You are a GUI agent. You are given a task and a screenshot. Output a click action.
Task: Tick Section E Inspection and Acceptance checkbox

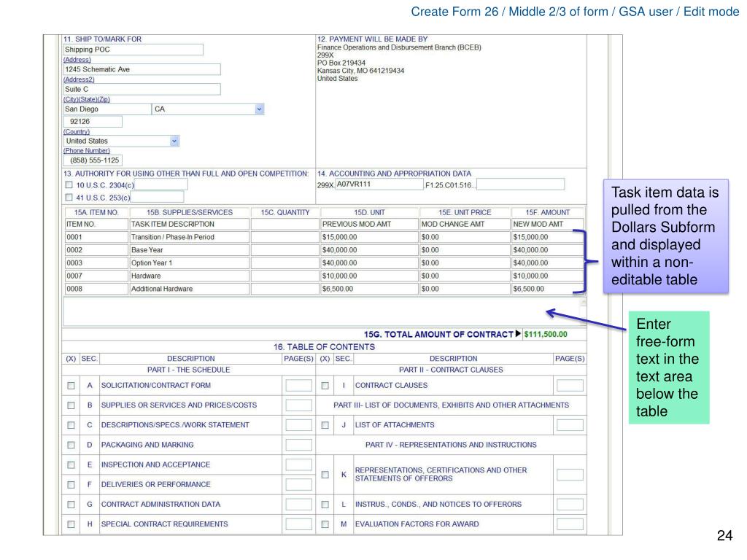[x=71, y=464]
